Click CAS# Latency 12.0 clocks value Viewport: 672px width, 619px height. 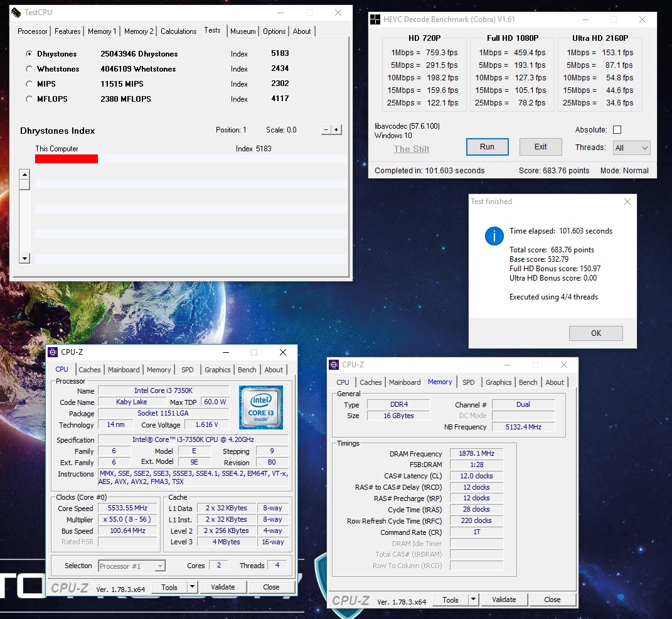click(476, 476)
